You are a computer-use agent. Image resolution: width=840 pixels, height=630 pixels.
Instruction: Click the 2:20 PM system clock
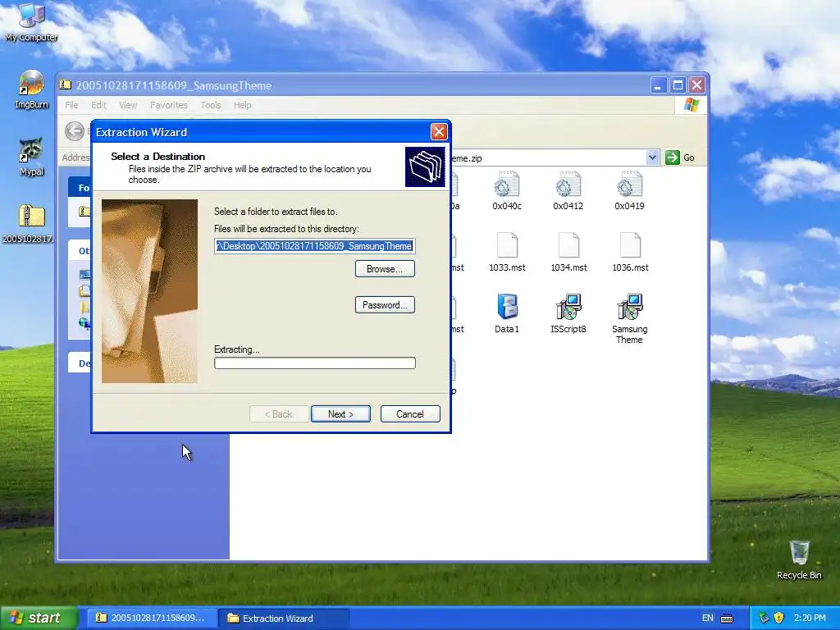(x=810, y=618)
